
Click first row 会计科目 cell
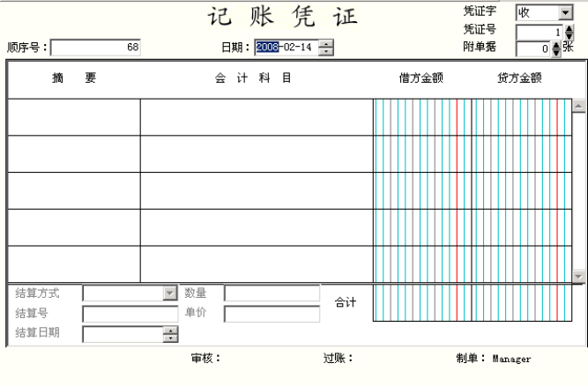pos(257,117)
